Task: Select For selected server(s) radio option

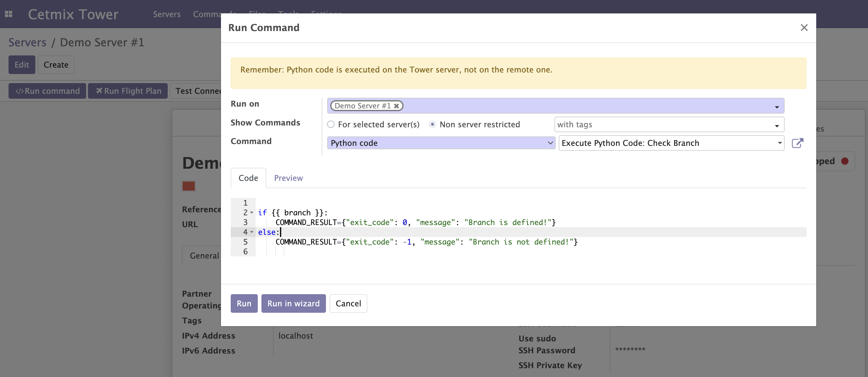Action: [331, 125]
